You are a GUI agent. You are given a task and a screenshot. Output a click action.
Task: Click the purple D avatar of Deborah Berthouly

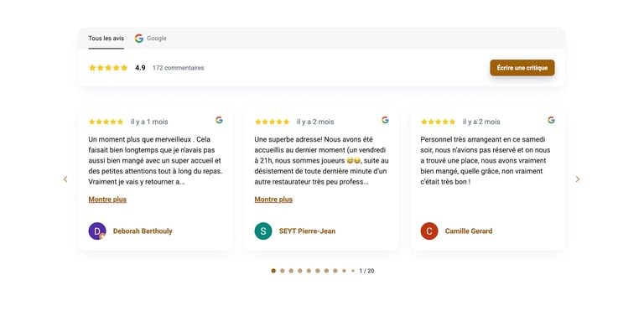coord(97,231)
